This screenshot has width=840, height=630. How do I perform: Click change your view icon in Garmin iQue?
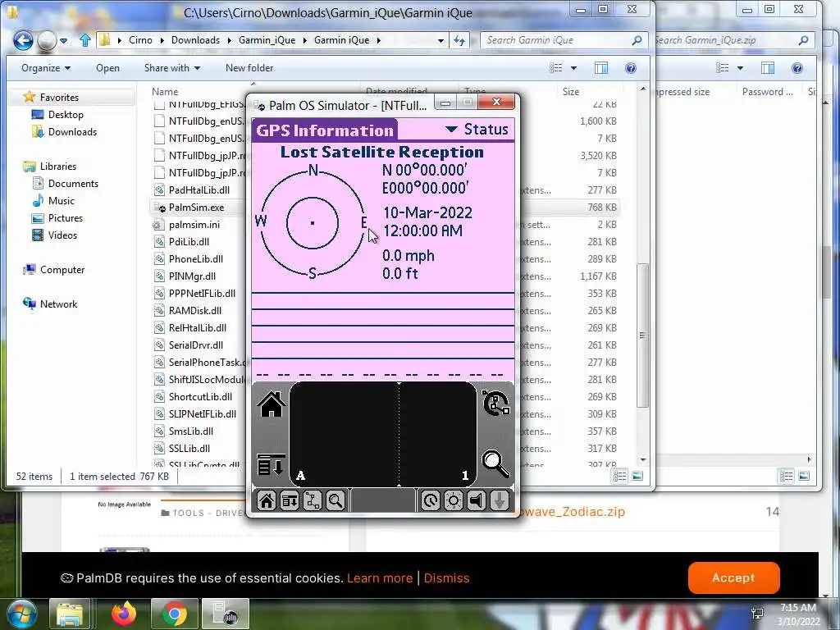pos(556,68)
